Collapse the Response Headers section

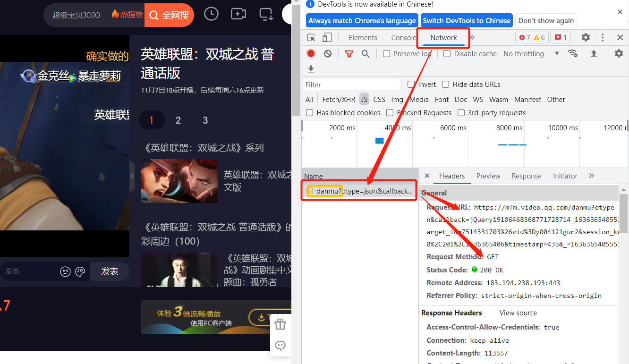pyautogui.click(x=451, y=313)
